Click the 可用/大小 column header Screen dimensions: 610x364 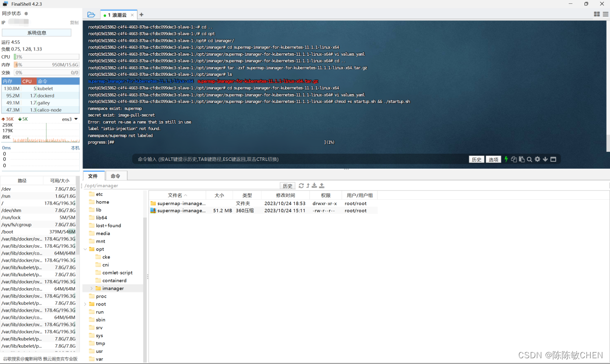click(x=60, y=181)
